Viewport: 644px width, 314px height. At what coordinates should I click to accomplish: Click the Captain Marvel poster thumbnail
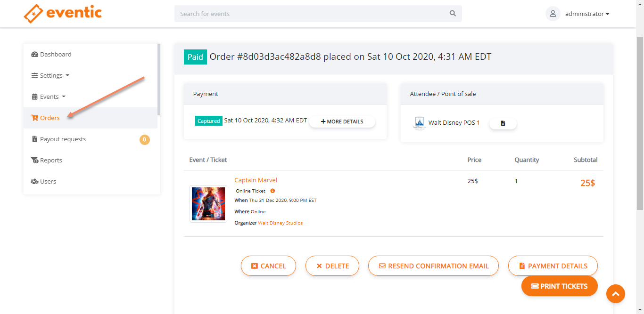(x=208, y=203)
